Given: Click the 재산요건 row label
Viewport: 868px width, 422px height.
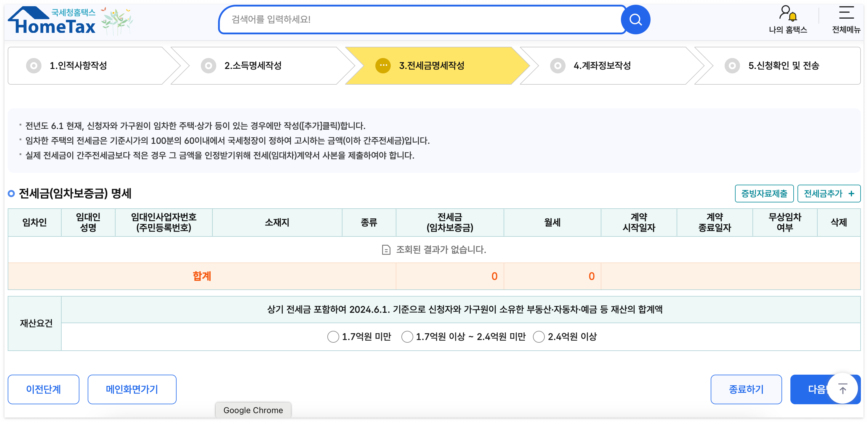Looking at the screenshot, I should pyautogui.click(x=36, y=323).
